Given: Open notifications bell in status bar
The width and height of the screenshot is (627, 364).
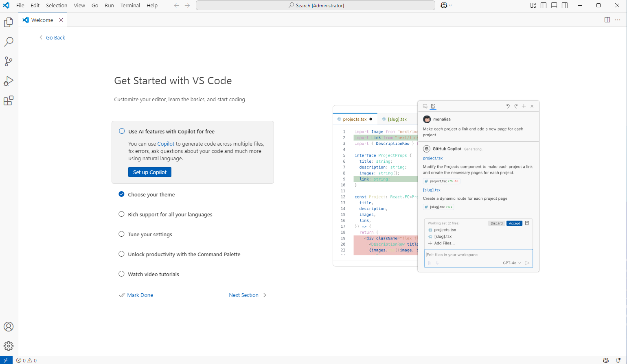Looking at the screenshot, I should coord(618,360).
